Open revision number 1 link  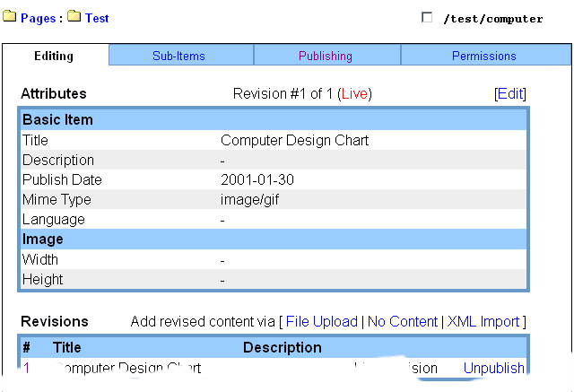click(x=26, y=368)
